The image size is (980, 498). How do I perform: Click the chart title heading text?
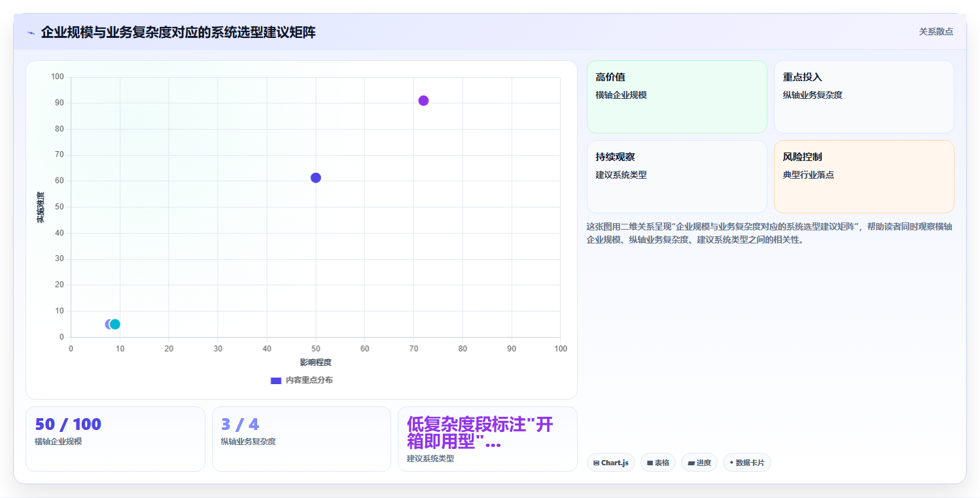pyautogui.click(x=178, y=32)
